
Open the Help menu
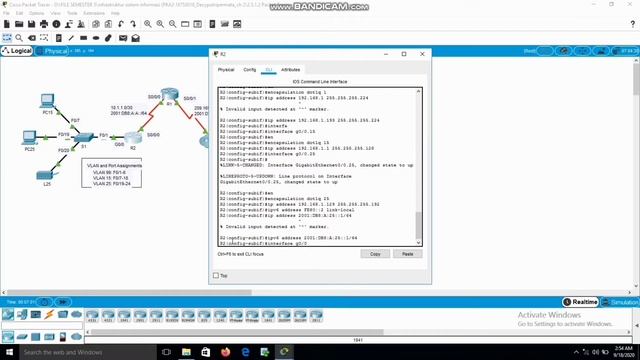[x=116, y=13]
